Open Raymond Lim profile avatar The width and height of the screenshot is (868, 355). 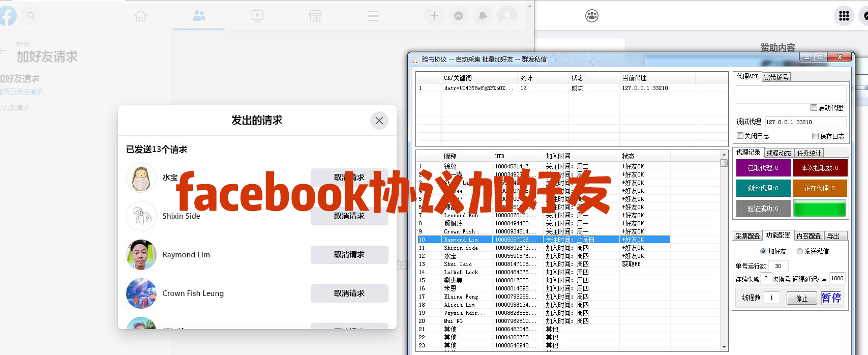click(141, 255)
